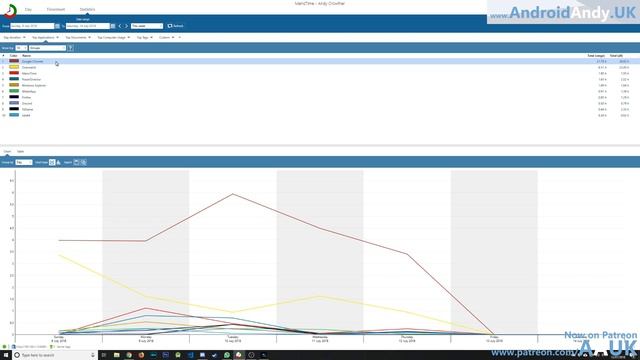640x360 pixels.
Task: Open Custom statistics dropdown
Action: (x=167, y=38)
